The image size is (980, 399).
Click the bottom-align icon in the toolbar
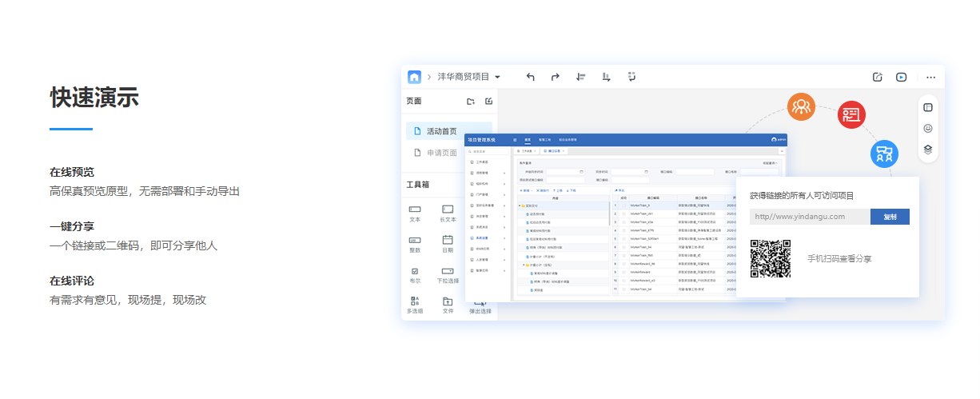607,78
